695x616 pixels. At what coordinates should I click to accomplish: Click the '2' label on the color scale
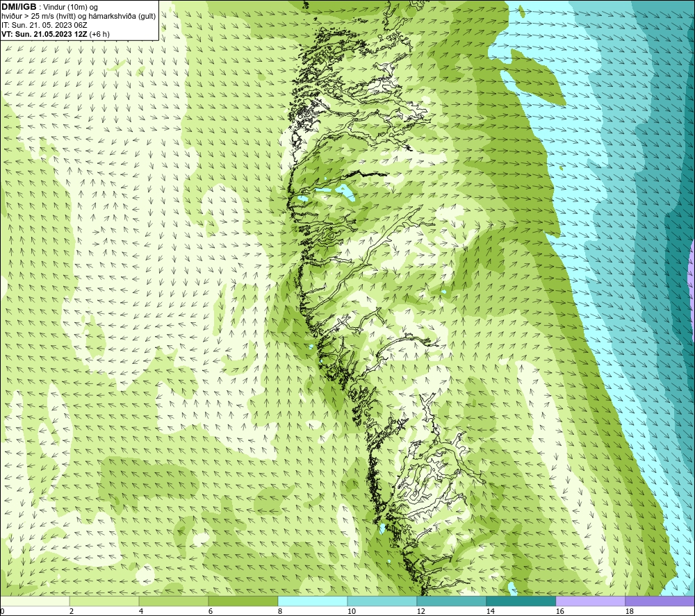(72, 612)
